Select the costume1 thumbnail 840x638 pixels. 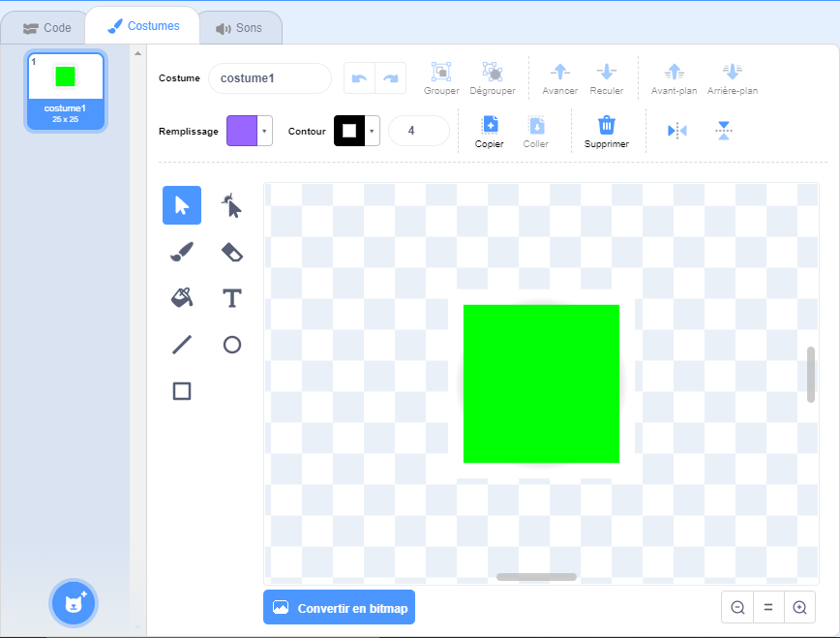click(x=65, y=91)
